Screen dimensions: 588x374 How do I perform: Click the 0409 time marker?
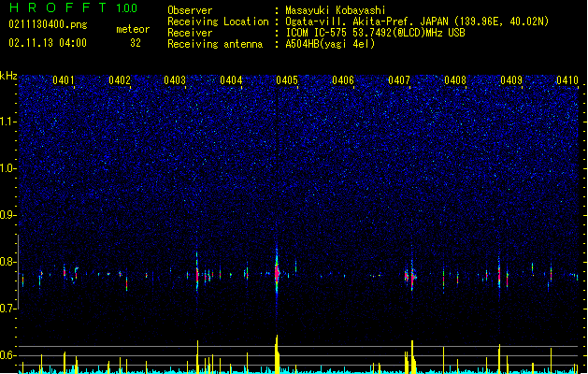coord(511,80)
